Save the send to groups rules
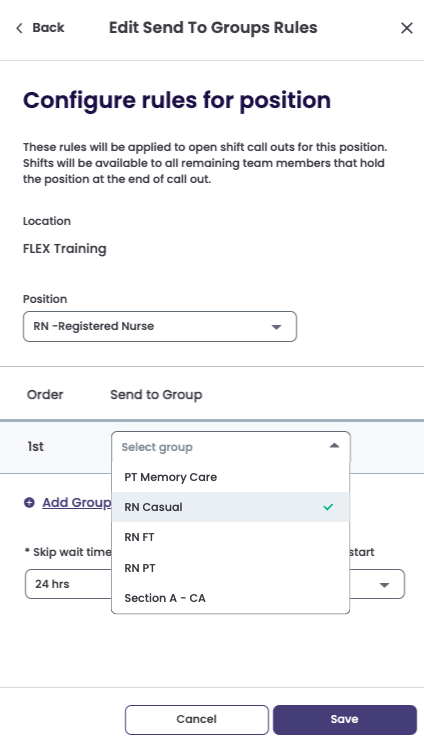Image resolution: width=424 pixels, height=741 pixels. 345,719
